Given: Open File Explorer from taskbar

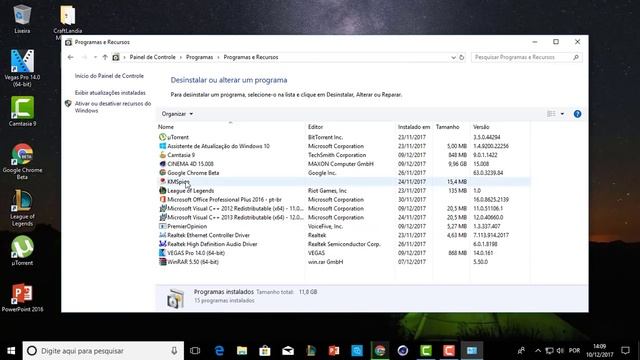Looking at the screenshot, I should point(242,351).
